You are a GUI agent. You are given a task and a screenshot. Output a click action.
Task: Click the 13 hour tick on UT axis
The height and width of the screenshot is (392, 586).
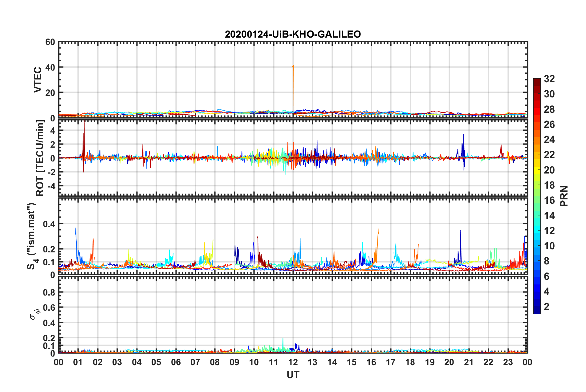pos(312,362)
